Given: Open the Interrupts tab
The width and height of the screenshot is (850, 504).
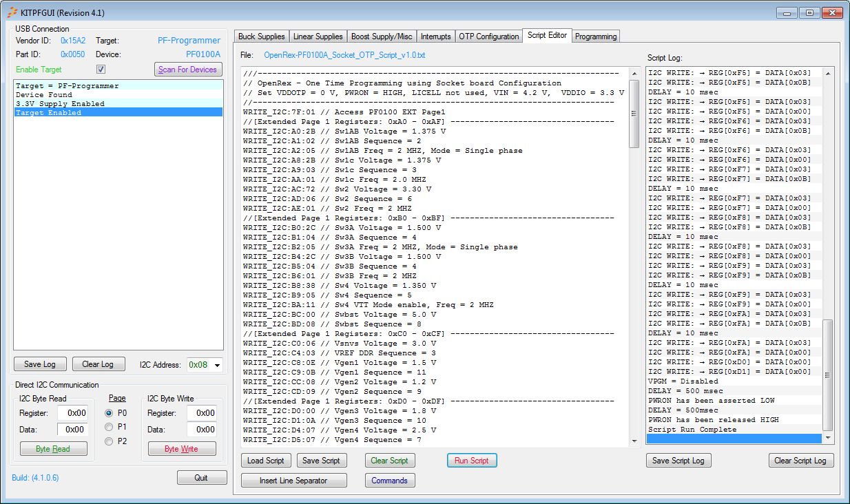Looking at the screenshot, I should (x=435, y=36).
